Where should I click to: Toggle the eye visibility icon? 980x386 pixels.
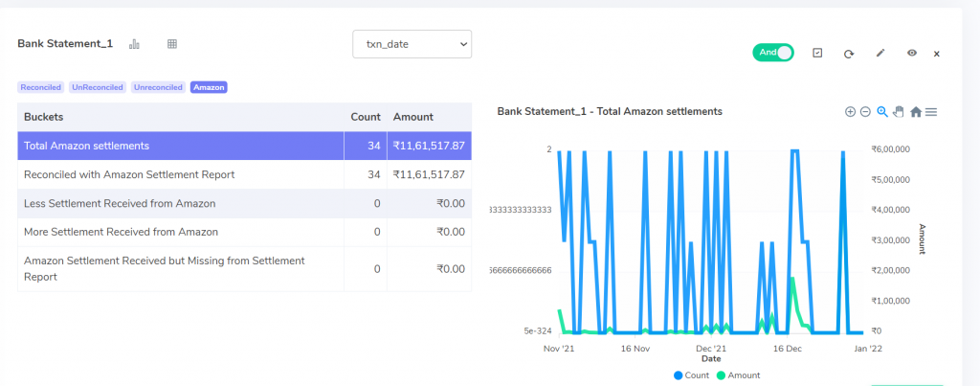click(x=912, y=54)
